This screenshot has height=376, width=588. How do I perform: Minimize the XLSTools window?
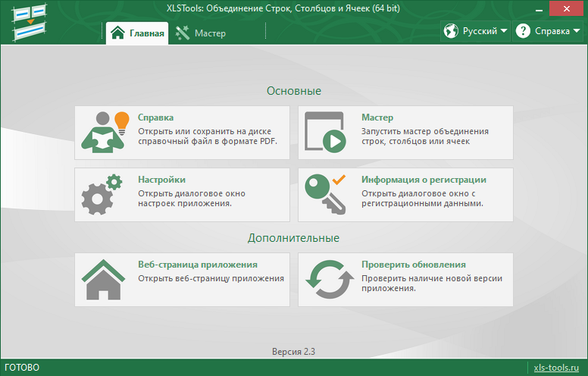[540, 8]
